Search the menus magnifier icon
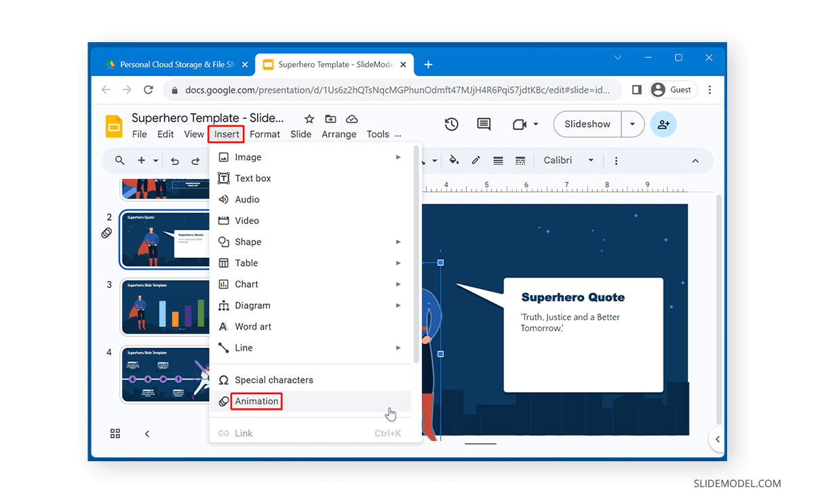814x504 pixels. [x=120, y=161]
